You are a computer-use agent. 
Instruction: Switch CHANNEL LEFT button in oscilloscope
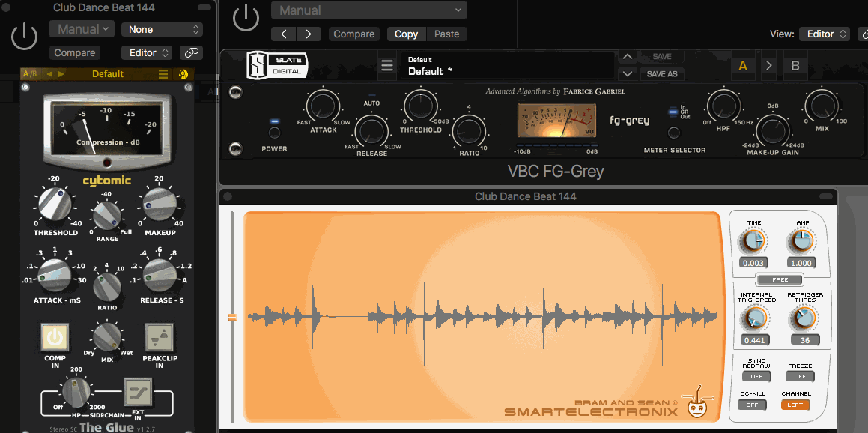pos(795,405)
